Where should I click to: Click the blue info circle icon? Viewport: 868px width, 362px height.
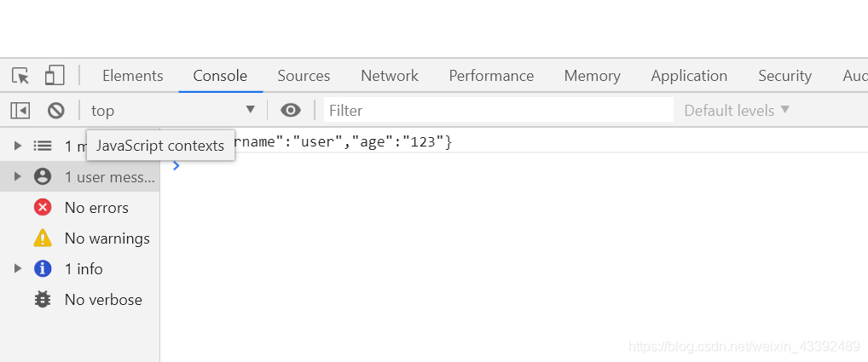(43, 268)
